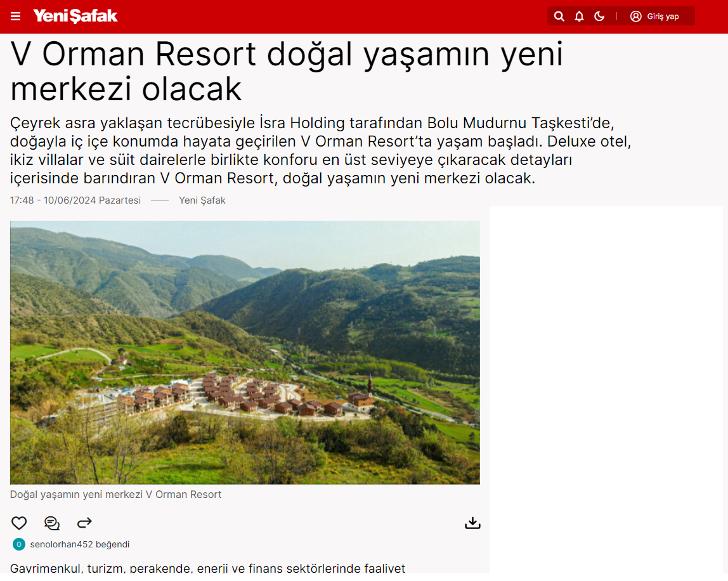Share the article with arrow icon
Image resolution: width=728 pixels, height=581 pixels.
(x=84, y=523)
